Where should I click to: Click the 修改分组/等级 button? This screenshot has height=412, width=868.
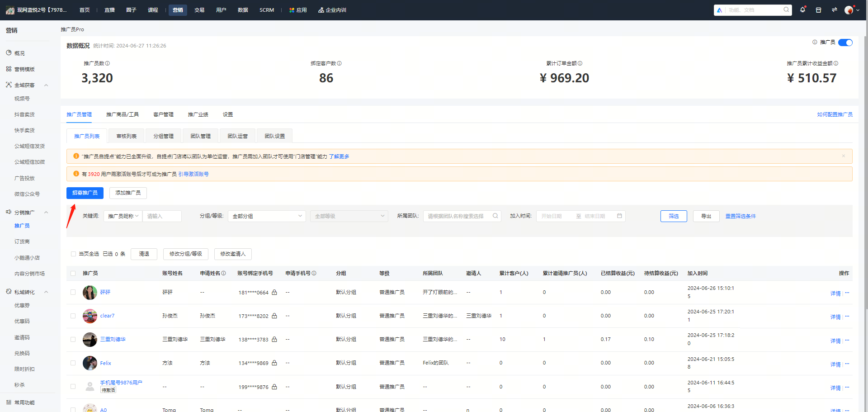(186, 254)
